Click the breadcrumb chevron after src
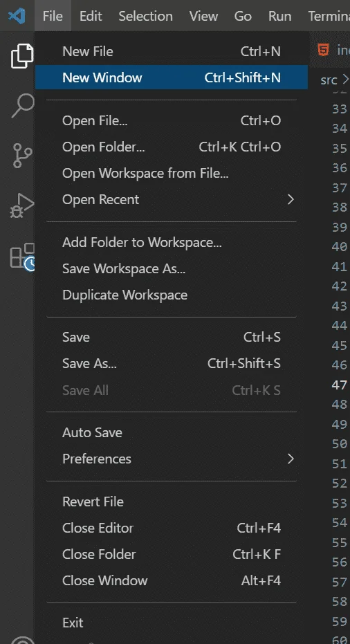The width and height of the screenshot is (350, 644). click(x=345, y=79)
